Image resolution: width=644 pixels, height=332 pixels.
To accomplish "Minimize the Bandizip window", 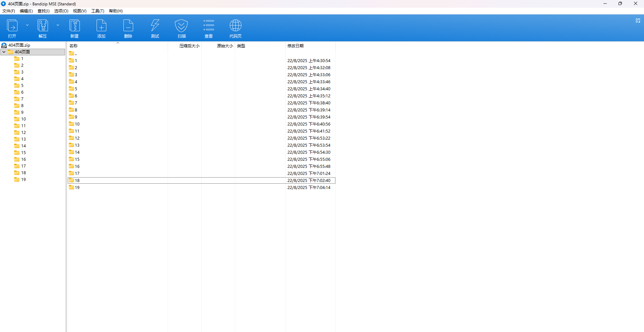I will pyautogui.click(x=605, y=4).
